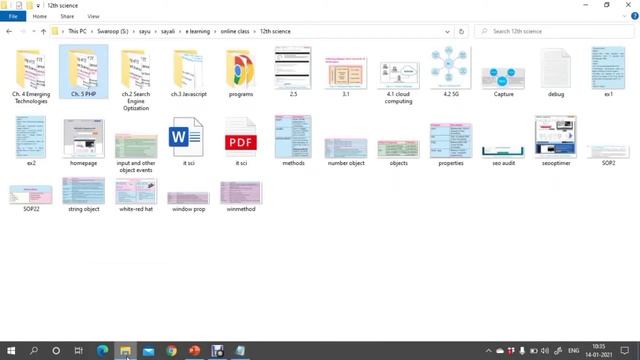This screenshot has height=360, width=640.
Task: Select the homepage image file
Action: point(84,142)
